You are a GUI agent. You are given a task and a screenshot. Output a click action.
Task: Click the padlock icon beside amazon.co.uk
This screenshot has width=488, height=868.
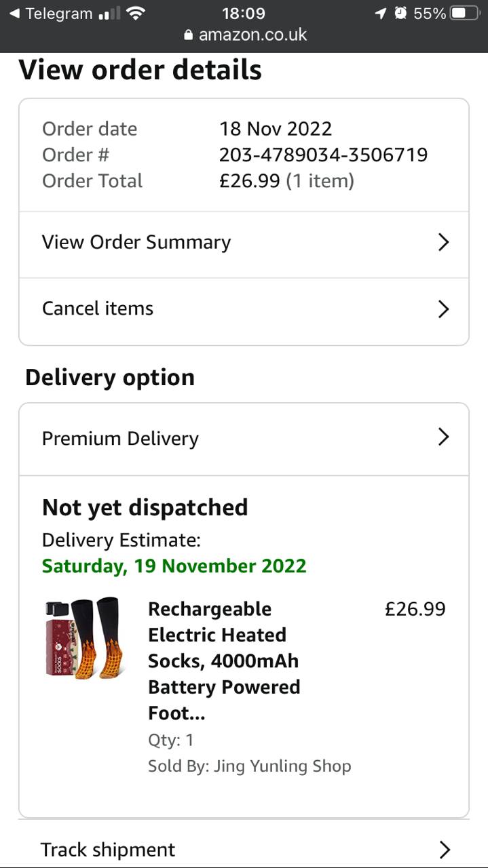click(189, 35)
